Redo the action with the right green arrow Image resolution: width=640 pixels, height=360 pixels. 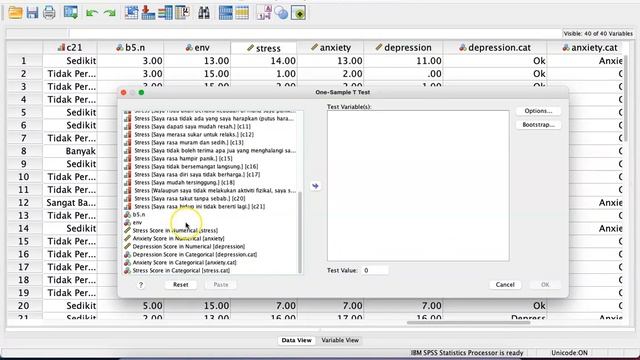(x=109, y=13)
